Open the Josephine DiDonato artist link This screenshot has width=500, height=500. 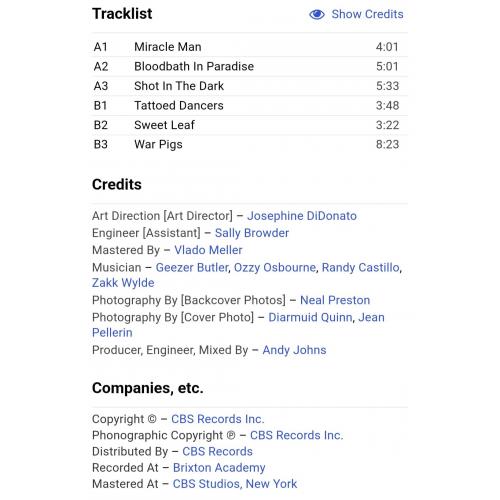click(x=302, y=216)
